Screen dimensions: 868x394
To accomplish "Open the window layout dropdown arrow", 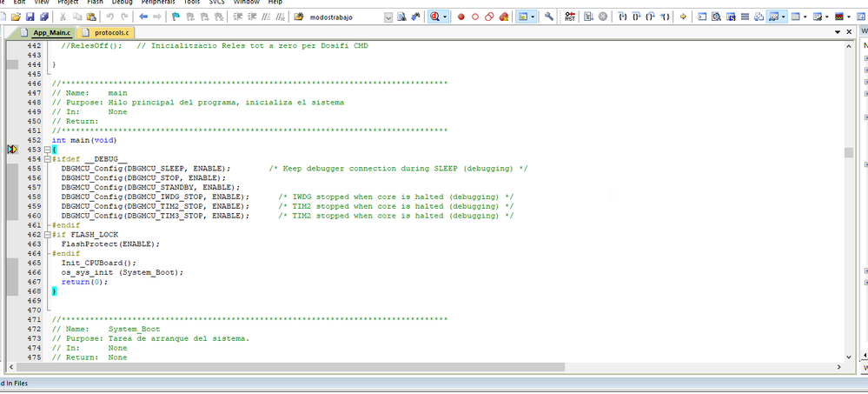I will [533, 17].
